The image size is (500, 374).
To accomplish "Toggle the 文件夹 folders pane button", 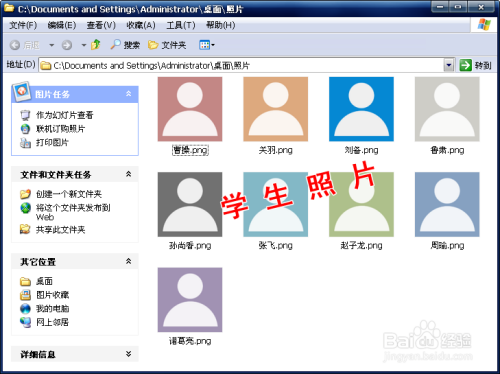I will tap(167, 45).
